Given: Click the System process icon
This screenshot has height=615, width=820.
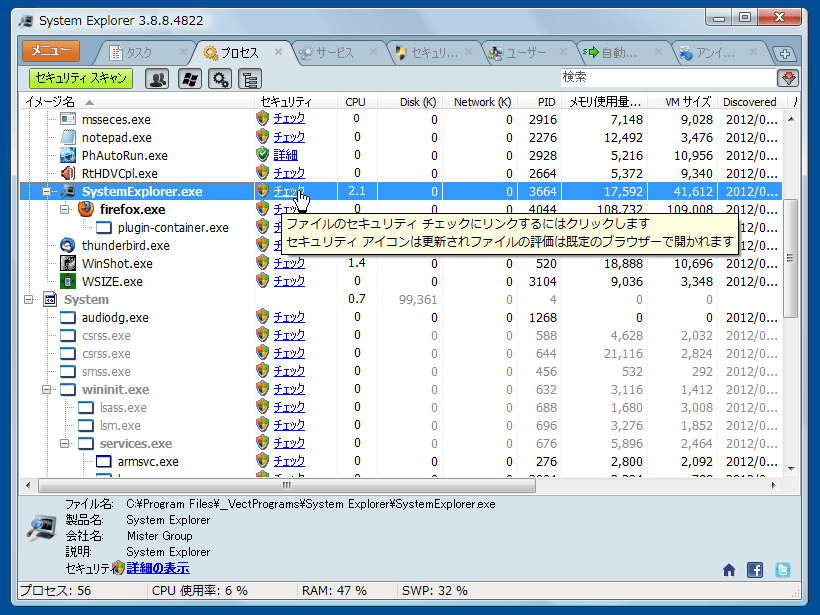Looking at the screenshot, I should click(x=50, y=299).
